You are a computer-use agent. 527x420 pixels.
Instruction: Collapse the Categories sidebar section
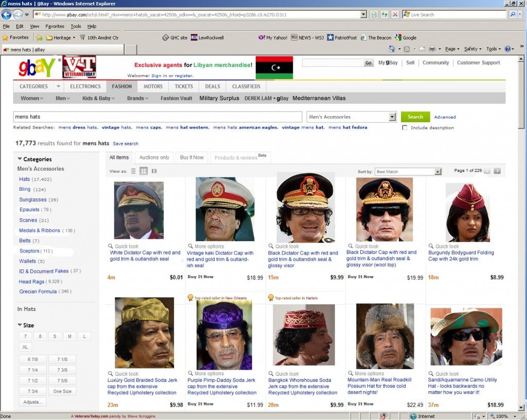point(20,159)
